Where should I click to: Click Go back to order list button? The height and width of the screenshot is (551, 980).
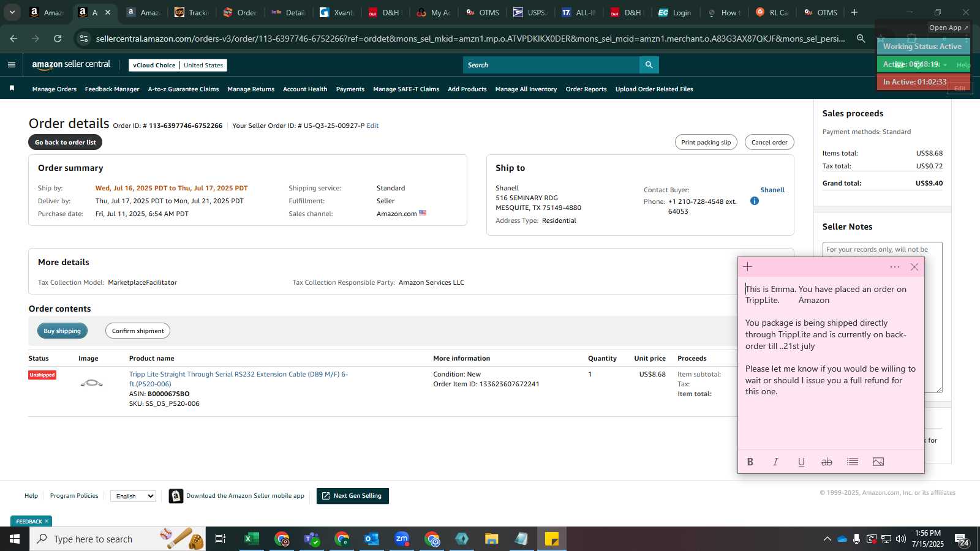65,142
